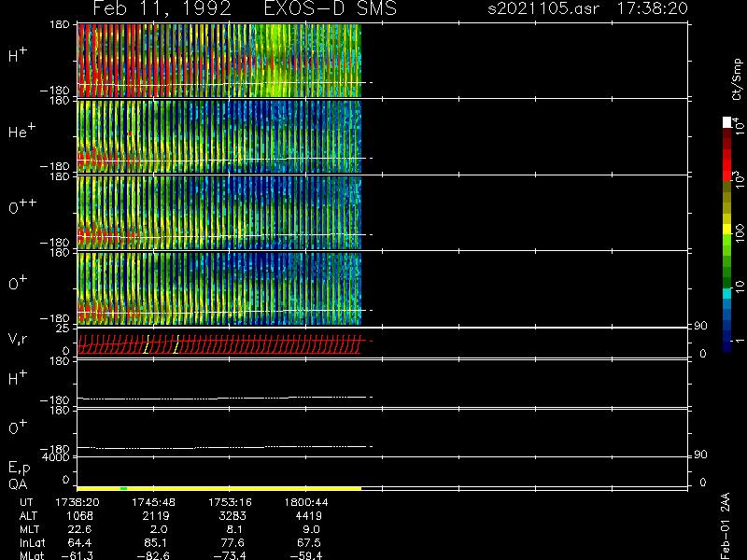
Task: Select the InLat value '67.5'
Action: pos(308,543)
